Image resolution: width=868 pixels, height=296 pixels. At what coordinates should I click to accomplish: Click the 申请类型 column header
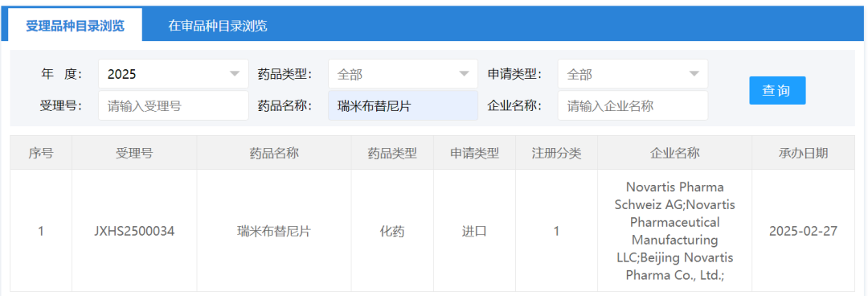(x=474, y=153)
